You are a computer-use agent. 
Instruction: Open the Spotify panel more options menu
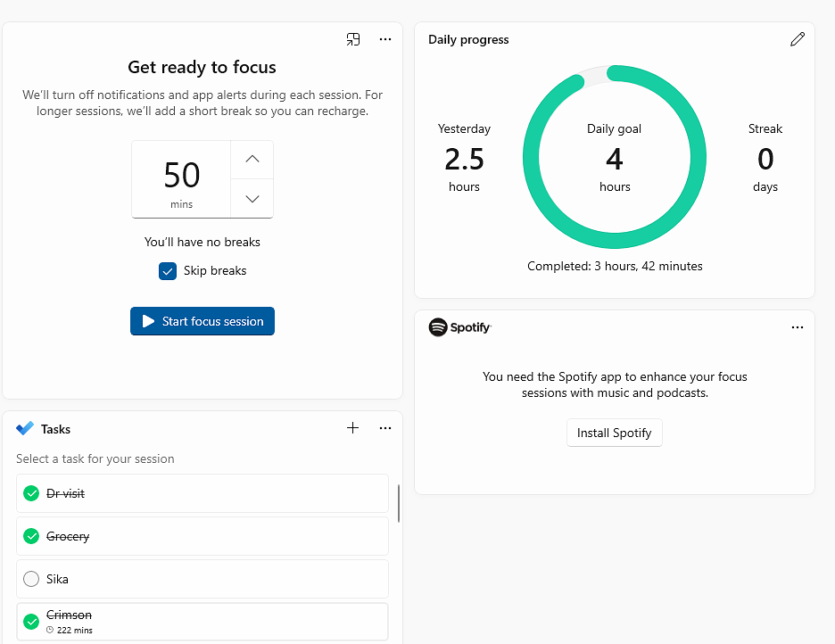(x=797, y=327)
